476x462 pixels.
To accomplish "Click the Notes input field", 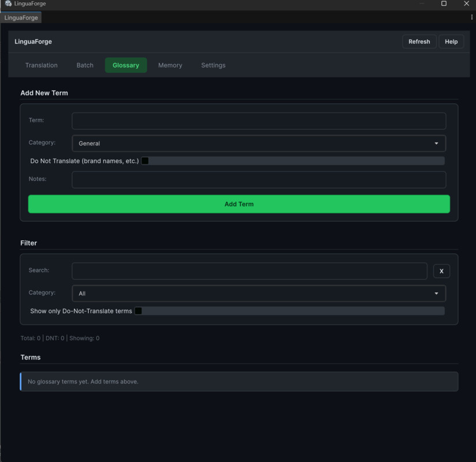I will 258,180.
